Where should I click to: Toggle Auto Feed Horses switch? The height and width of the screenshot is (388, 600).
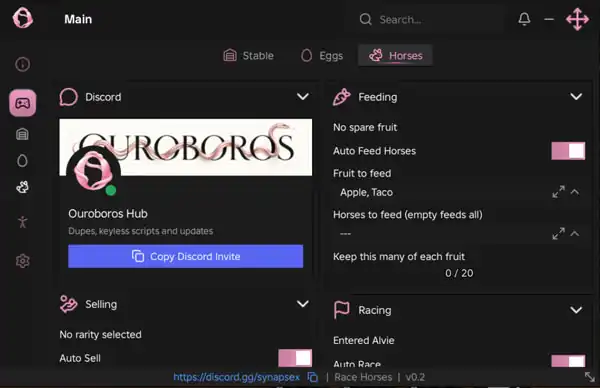pyautogui.click(x=568, y=151)
